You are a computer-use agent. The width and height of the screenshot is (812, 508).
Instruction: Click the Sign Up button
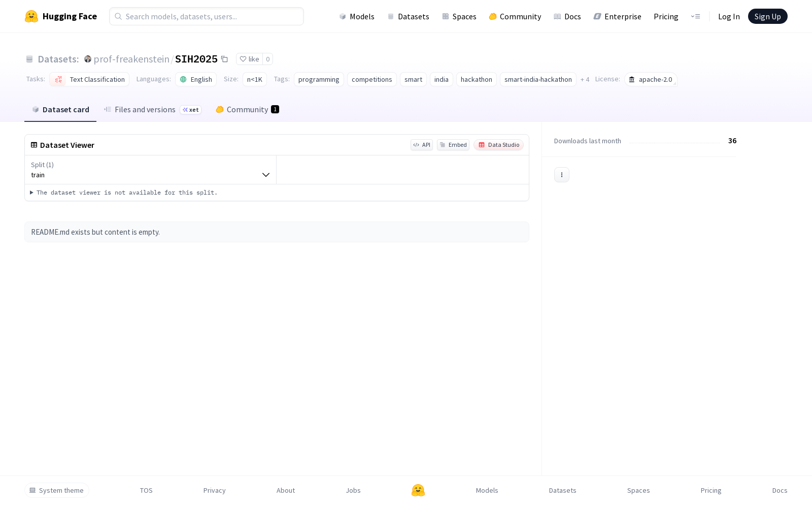pyautogui.click(x=768, y=16)
